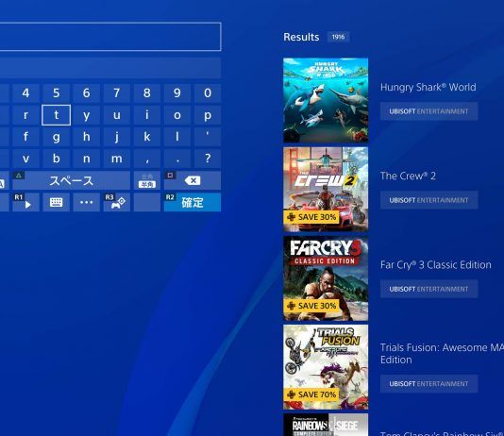Select the letter l key
This screenshot has height=436, width=504.
tap(177, 137)
